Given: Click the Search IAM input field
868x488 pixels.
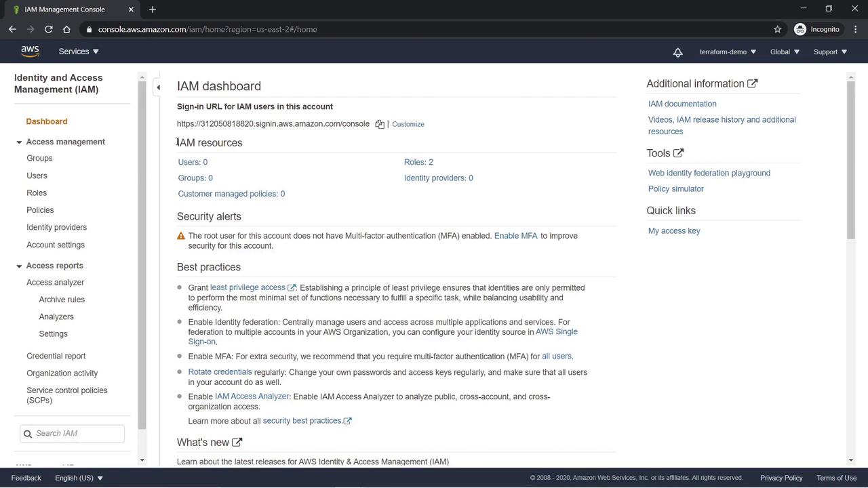Looking at the screenshot, I should click(x=77, y=434).
